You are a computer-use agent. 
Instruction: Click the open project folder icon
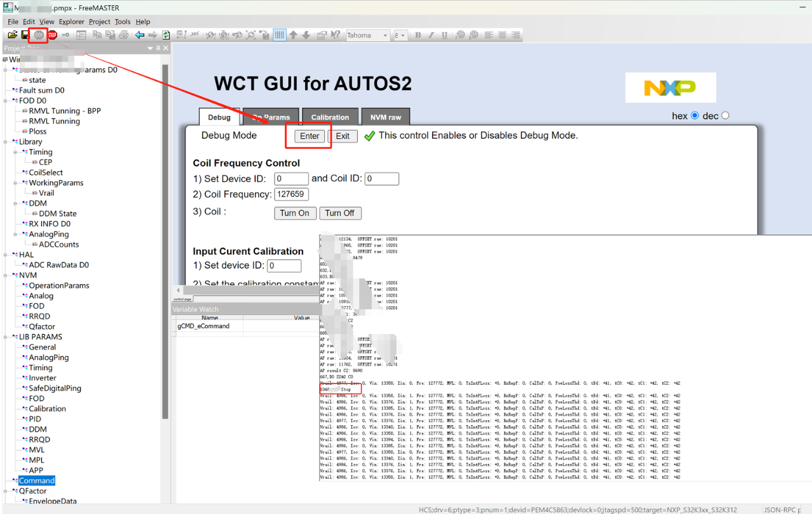[12, 35]
